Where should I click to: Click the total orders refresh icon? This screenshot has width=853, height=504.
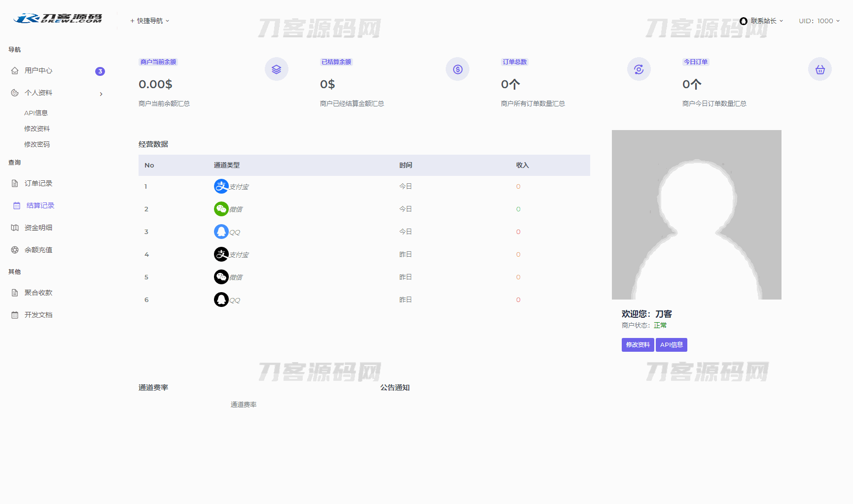click(639, 69)
